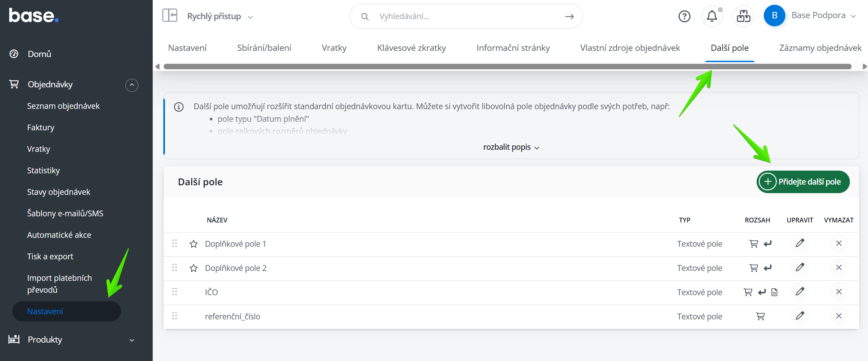
Task: Click the info icon in description box
Action: (179, 107)
